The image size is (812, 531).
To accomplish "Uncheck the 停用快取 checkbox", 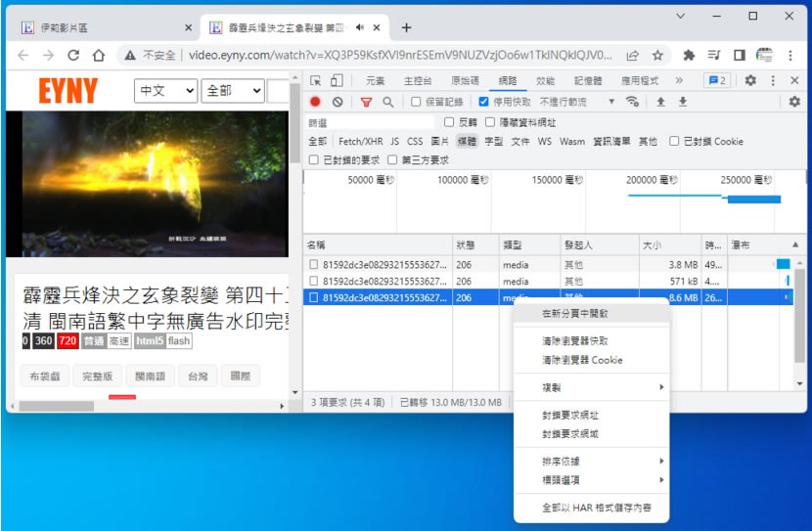I will pos(483,102).
